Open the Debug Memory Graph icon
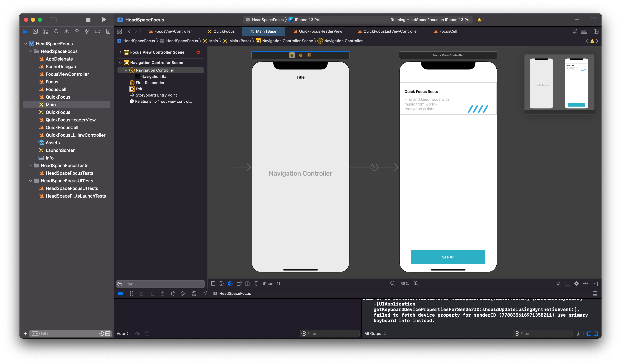621x364 pixels. pyautogui.click(x=184, y=294)
